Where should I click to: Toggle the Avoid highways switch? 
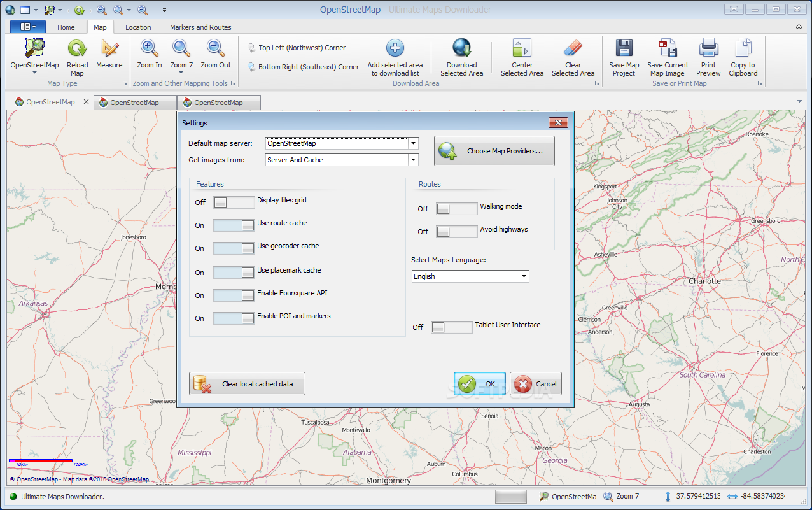tap(456, 232)
